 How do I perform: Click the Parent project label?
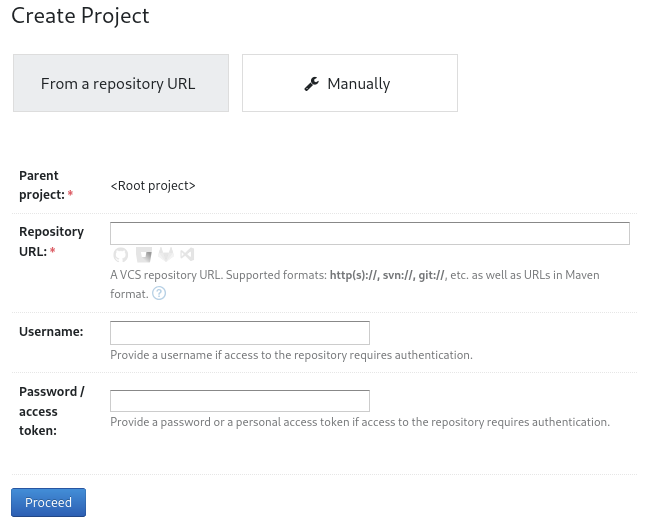pyautogui.click(x=46, y=185)
